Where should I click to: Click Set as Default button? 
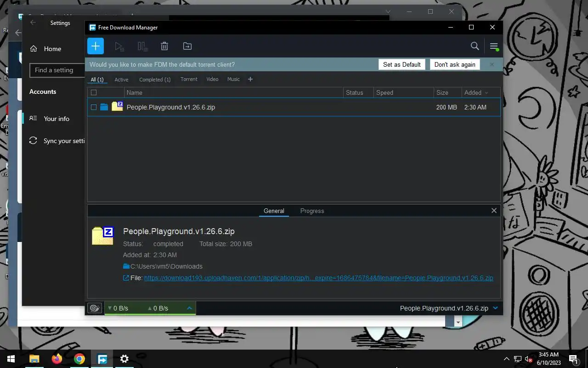tap(402, 64)
